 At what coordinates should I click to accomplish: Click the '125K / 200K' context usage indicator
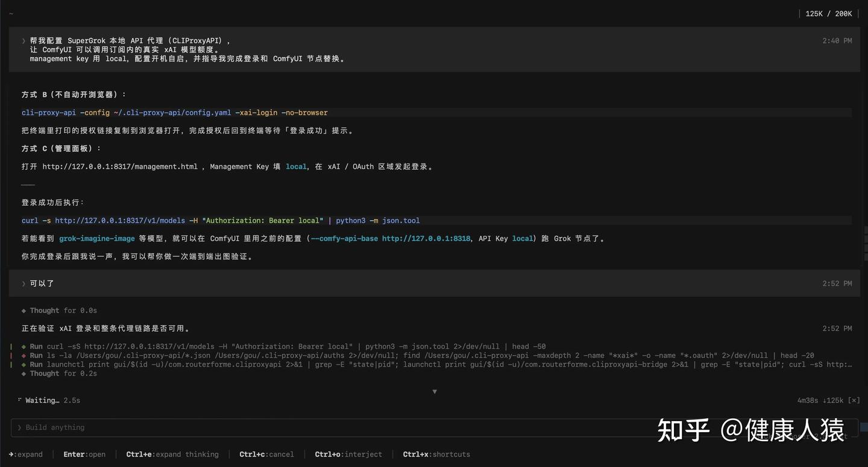[829, 13]
